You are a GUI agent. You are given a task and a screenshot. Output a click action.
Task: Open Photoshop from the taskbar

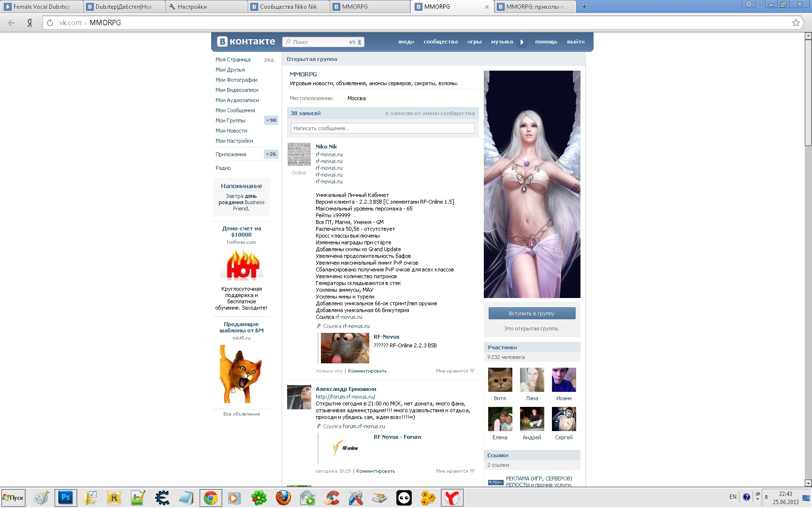[65, 497]
